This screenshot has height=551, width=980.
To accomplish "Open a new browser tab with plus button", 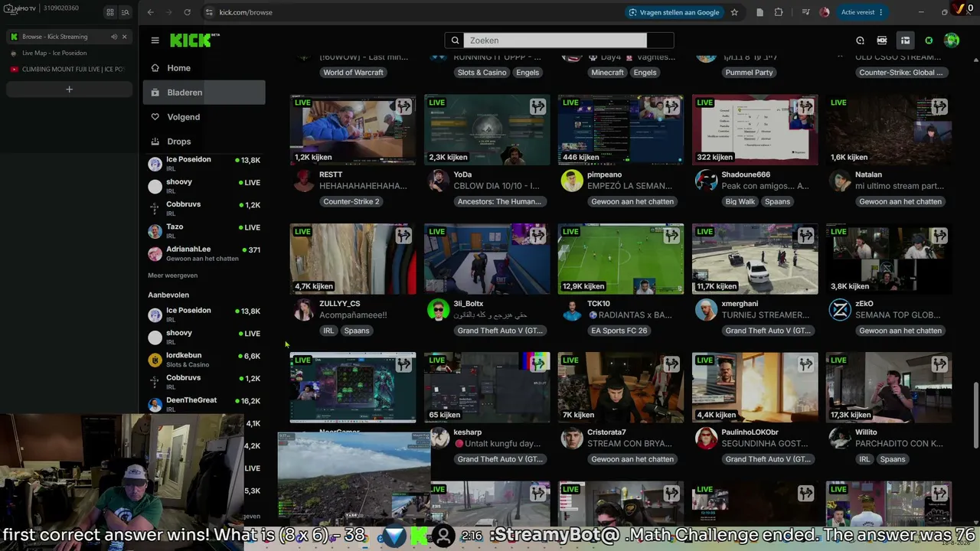I will (x=69, y=90).
